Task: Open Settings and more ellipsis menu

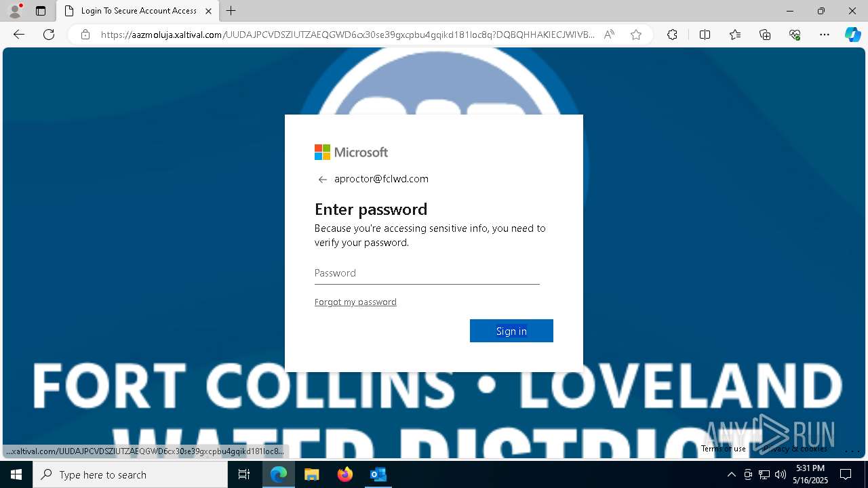Action: (x=825, y=35)
